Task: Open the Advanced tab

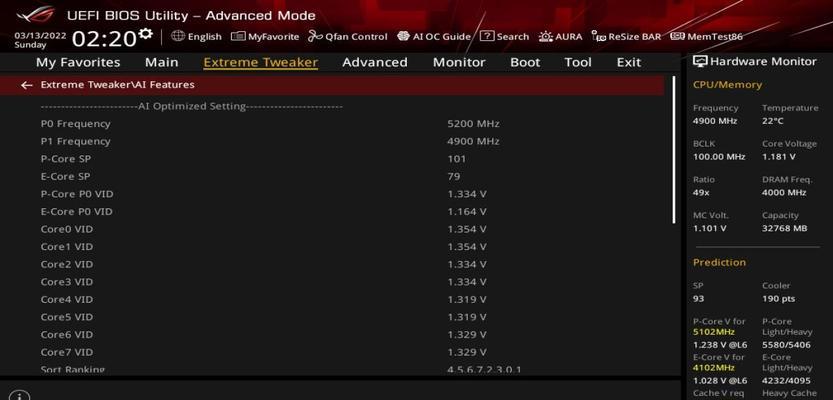Action: coord(375,62)
